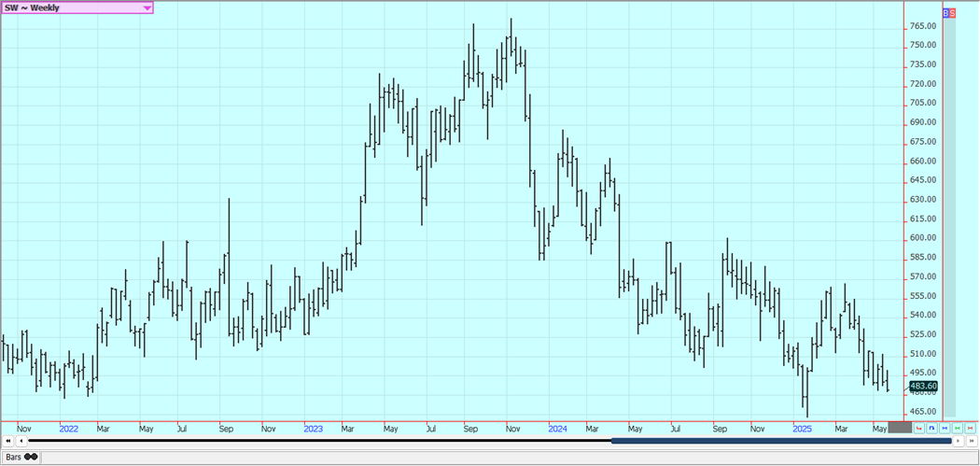Click the 660.00 price axis label

point(923,161)
